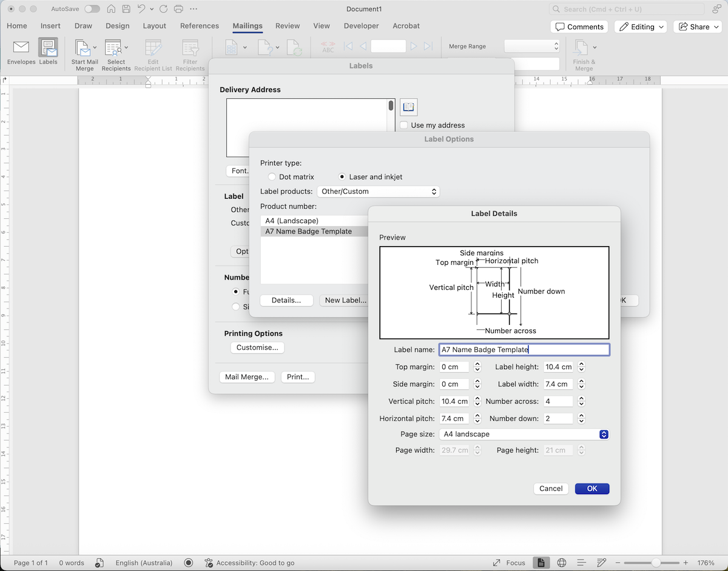Click the Web Layout globe in status bar
Image resolution: width=728 pixels, height=571 pixels.
561,563
